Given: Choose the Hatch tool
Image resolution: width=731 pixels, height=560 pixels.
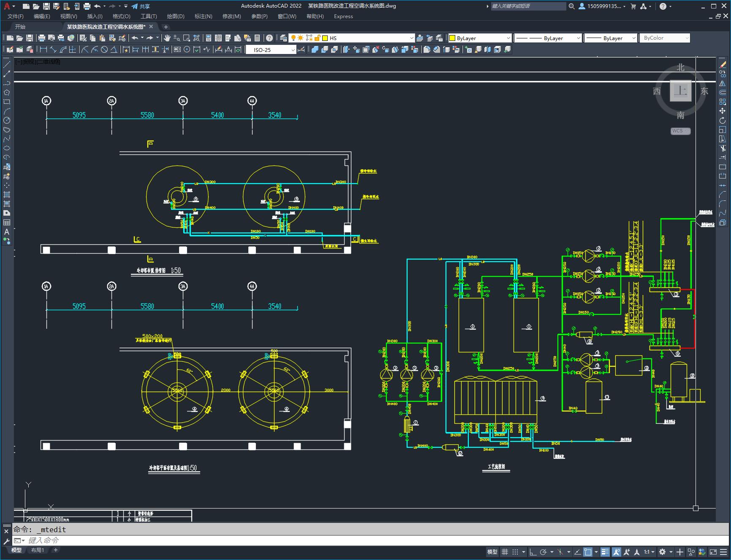Looking at the screenshot, I should click(x=7, y=195).
